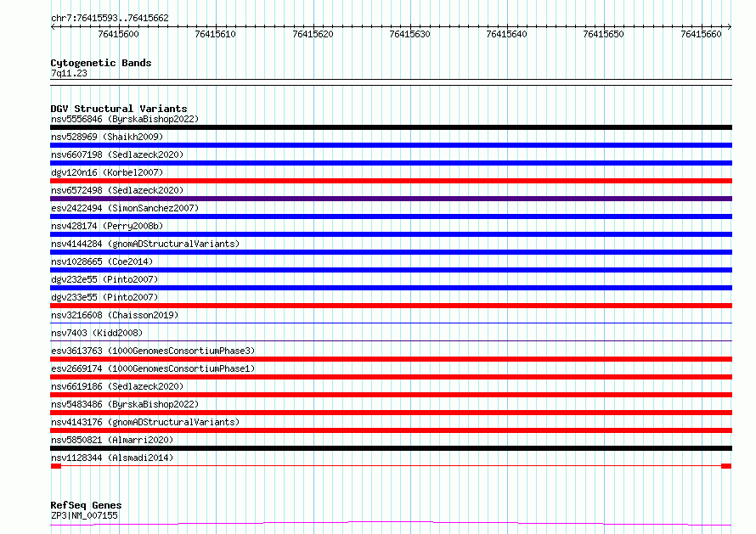Click variant nsv1028665 (Coe2014) label
This screenshot has height=534, width=756.
[x=102, y=261]
